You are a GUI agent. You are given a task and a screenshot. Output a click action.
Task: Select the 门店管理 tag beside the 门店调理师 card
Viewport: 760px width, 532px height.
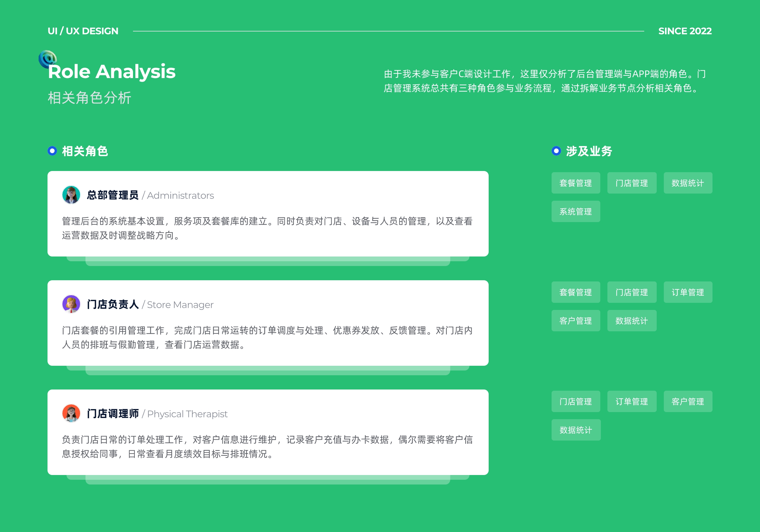click(576, 401)
